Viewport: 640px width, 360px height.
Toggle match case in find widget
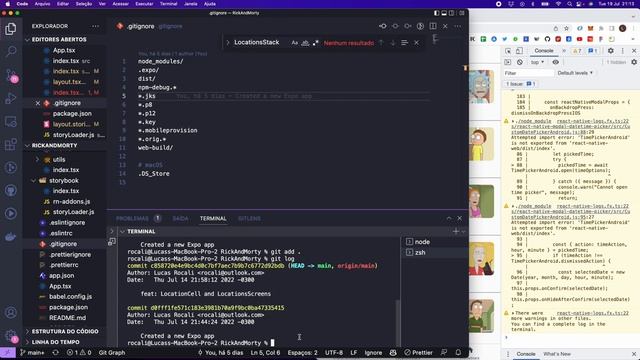tap(294, 43)
